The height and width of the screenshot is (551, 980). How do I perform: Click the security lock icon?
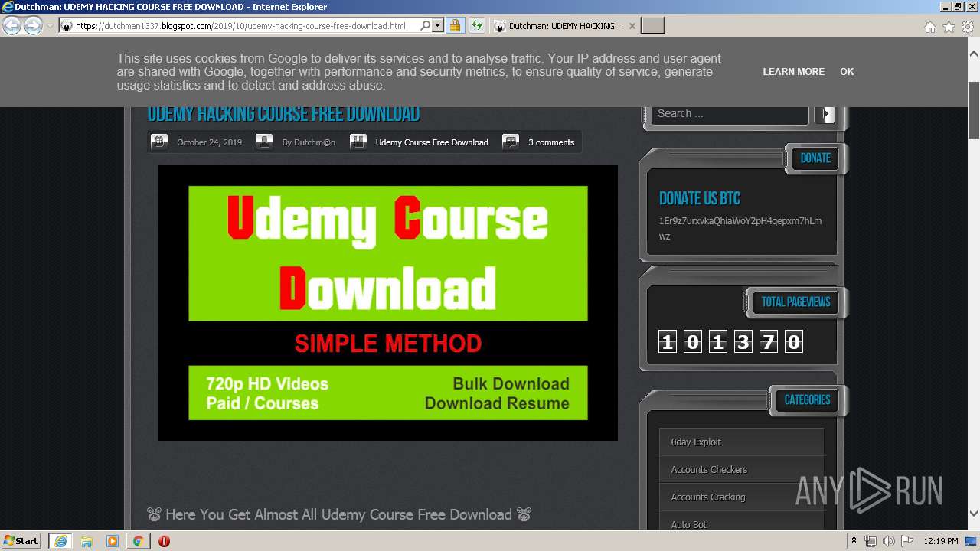pos(455,26)
